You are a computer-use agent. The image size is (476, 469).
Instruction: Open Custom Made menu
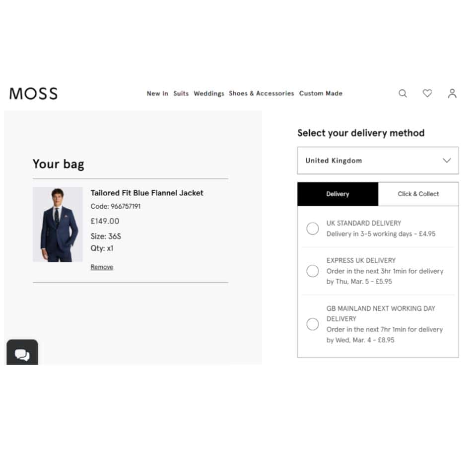tap(321, 93)
